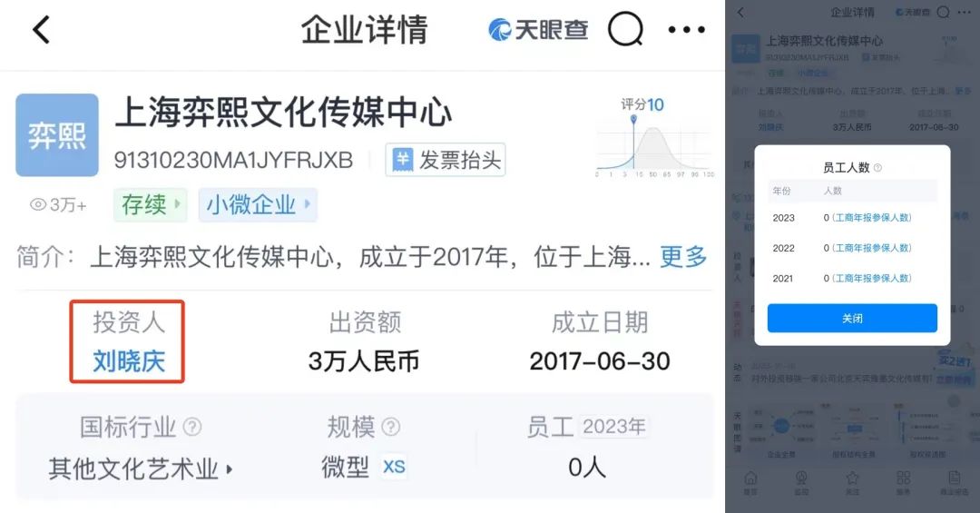Screen dimensions: 980x513
Task: Open search via the magnifier icon
Action: click(x=625, y=29)
